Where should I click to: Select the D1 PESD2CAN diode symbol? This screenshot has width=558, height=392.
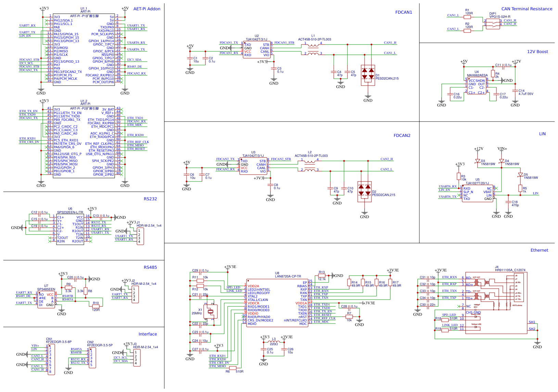coord(368,75)
